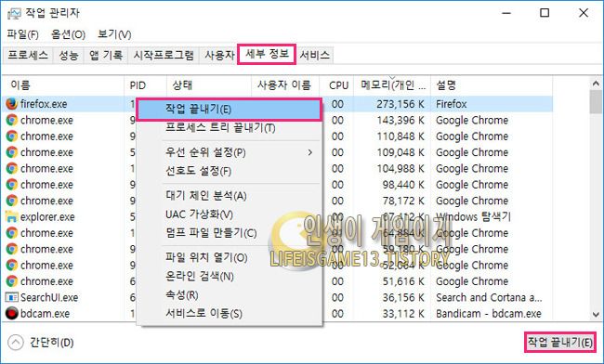
Task: Click the bottom-right 작업 끝내기(E) button
Action: 559,342
